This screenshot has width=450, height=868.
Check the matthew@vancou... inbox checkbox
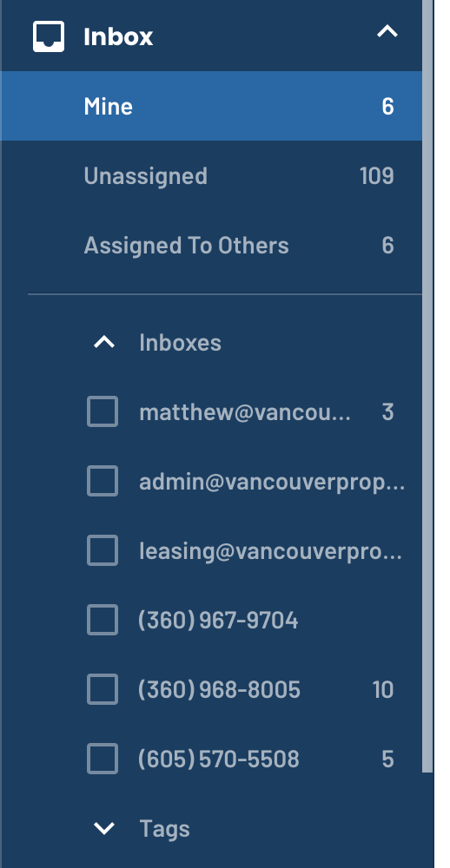103,411
